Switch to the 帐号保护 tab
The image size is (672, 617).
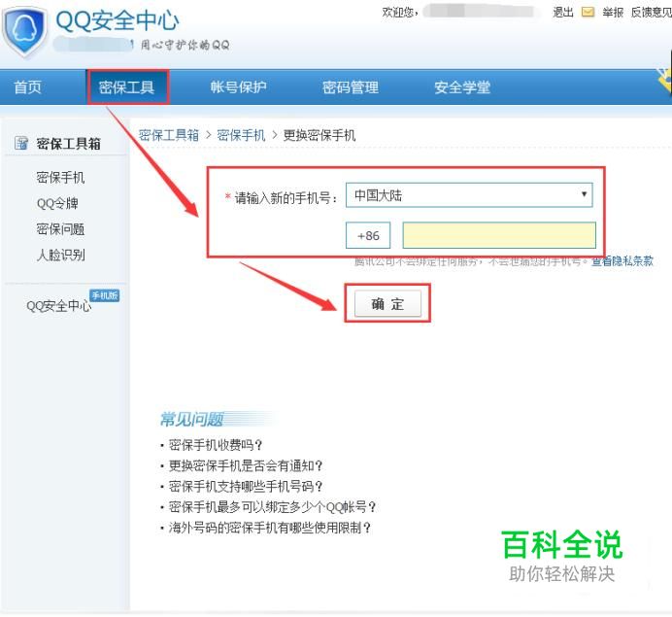click(x=238, y=87)
